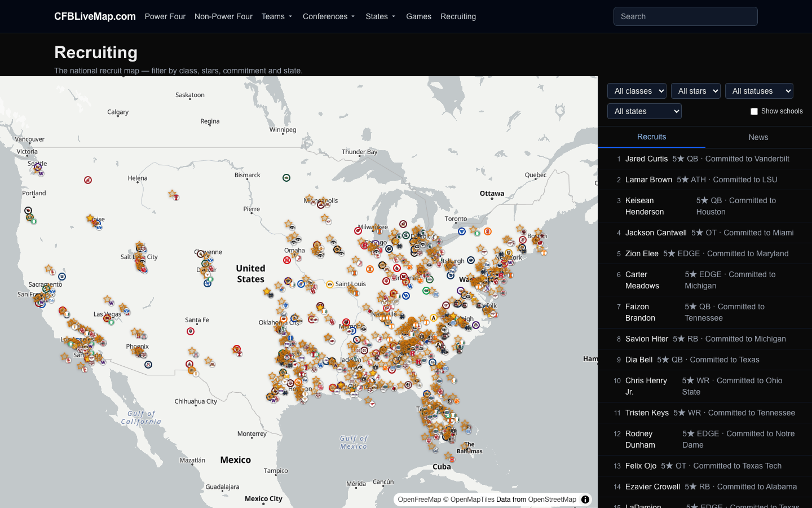
Task: Open the OpenMapTiles attribution link
Action: [473, 500]
